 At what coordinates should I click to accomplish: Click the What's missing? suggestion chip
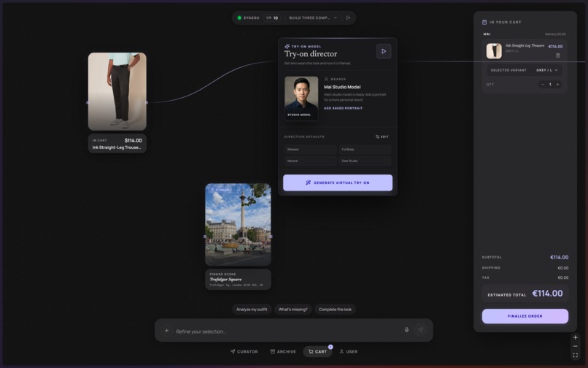[293, 310]
